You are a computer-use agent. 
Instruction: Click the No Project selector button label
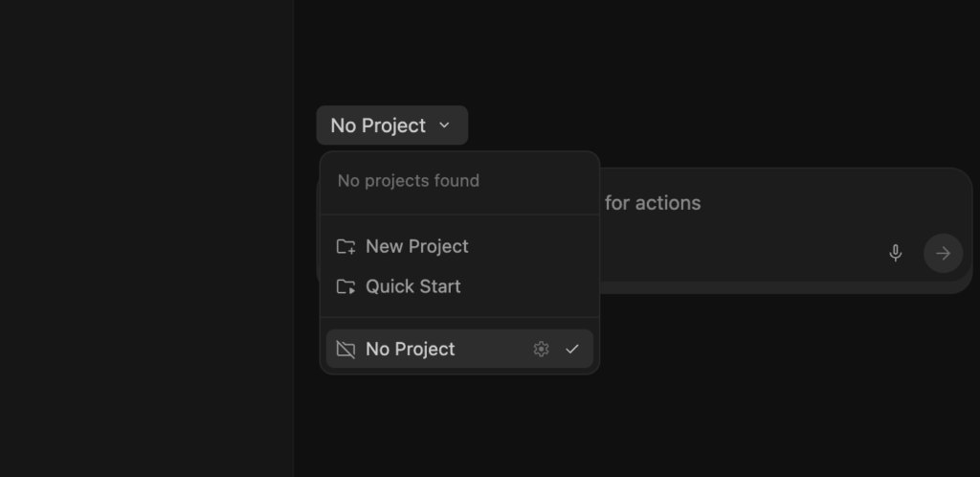[378, 125]
